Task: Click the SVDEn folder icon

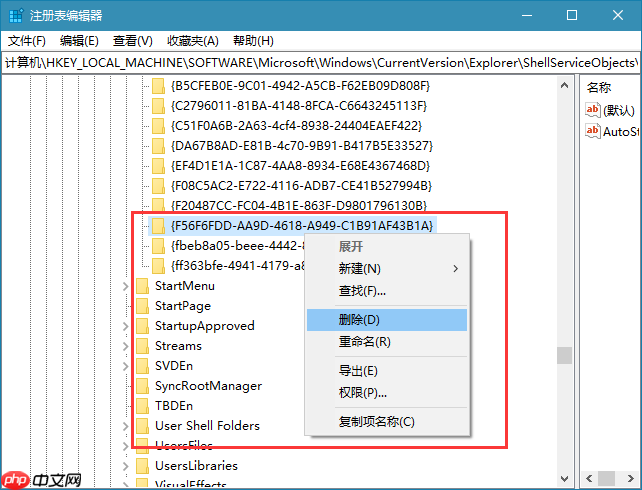Action: pyautogui.click(x=142, y=366)
